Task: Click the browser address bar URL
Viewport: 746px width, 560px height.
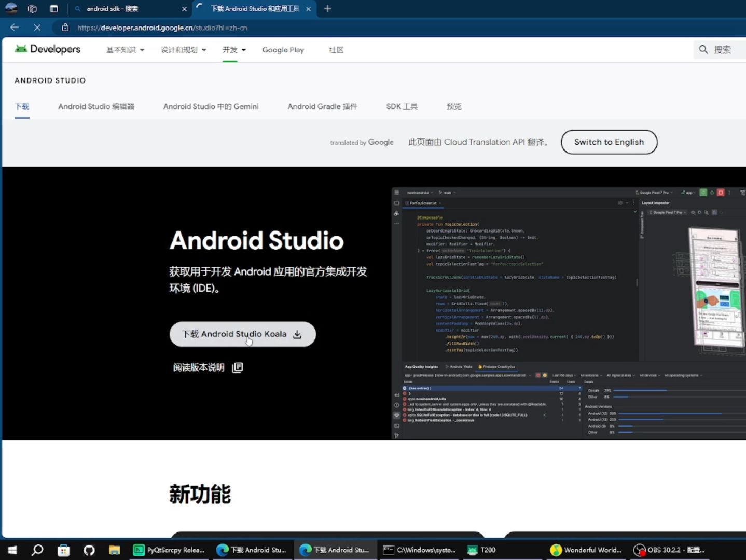Action: click(x=162, y=28)
